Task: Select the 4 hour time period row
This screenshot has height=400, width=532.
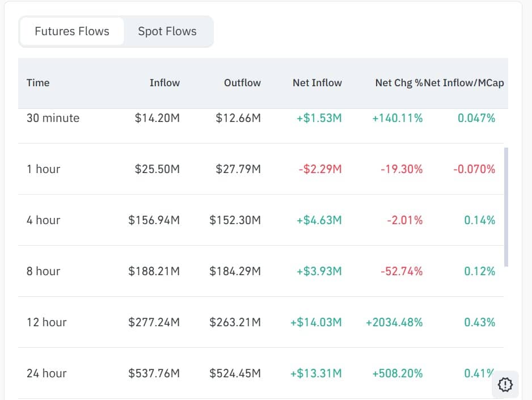Action: [43, 220]
